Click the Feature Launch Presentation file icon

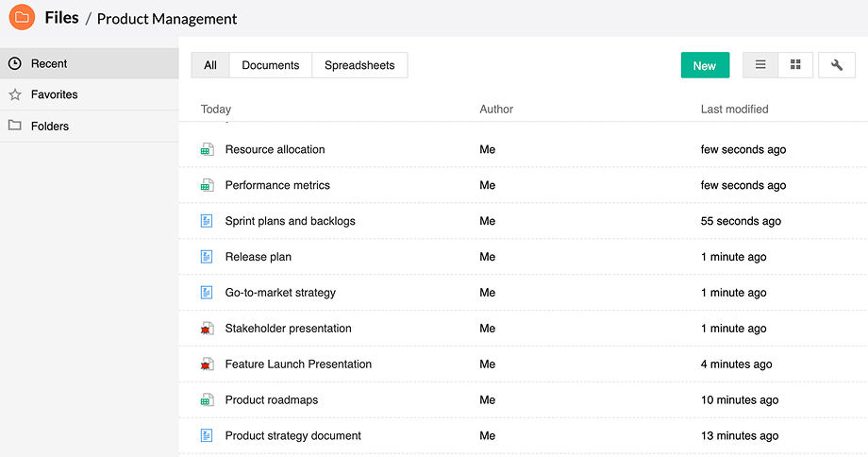pyautogui.click(x=207, y=364)
